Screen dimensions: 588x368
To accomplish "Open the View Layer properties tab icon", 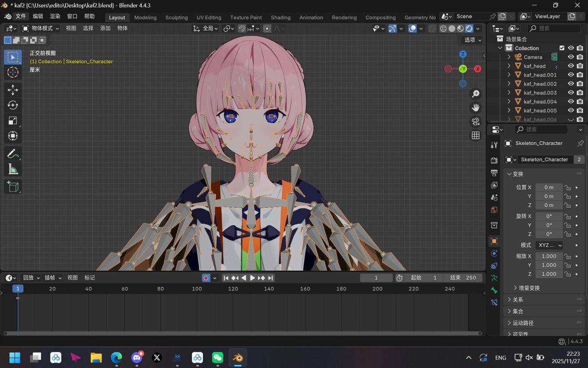I will click(x=494, y=185).
